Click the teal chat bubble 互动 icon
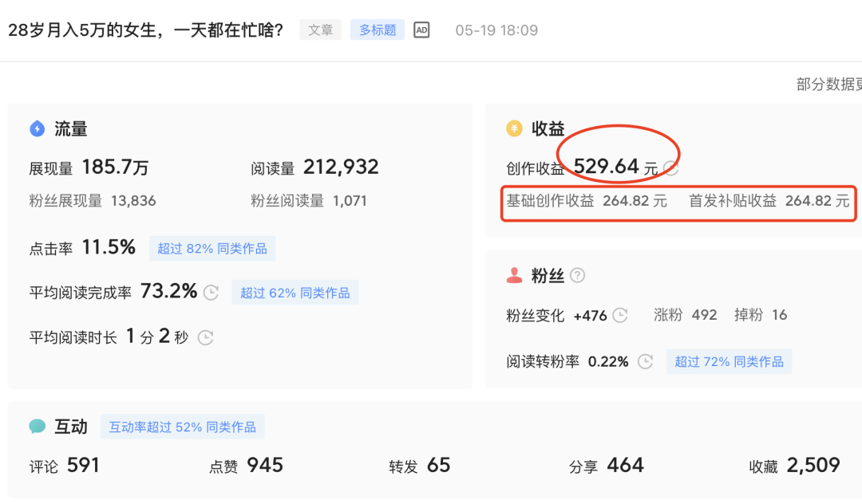The height and width of the screenshot is (504, 862). pyautogui.click(x=38, y=427)
